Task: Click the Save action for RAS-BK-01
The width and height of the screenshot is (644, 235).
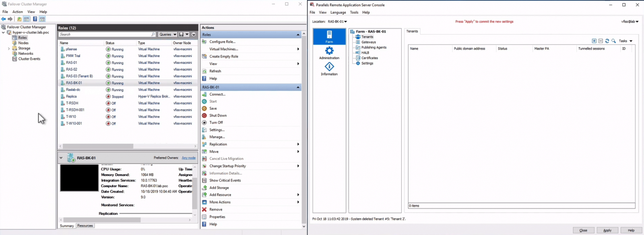Action: click(x=213, y=108)
